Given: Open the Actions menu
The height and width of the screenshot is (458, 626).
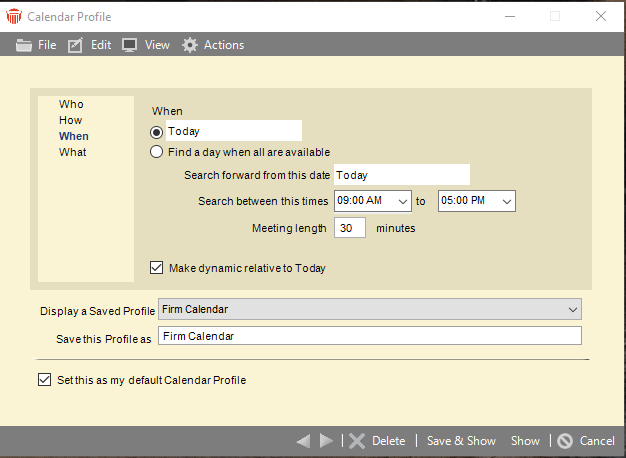Looking at the screenshot, I should [224, 45].
